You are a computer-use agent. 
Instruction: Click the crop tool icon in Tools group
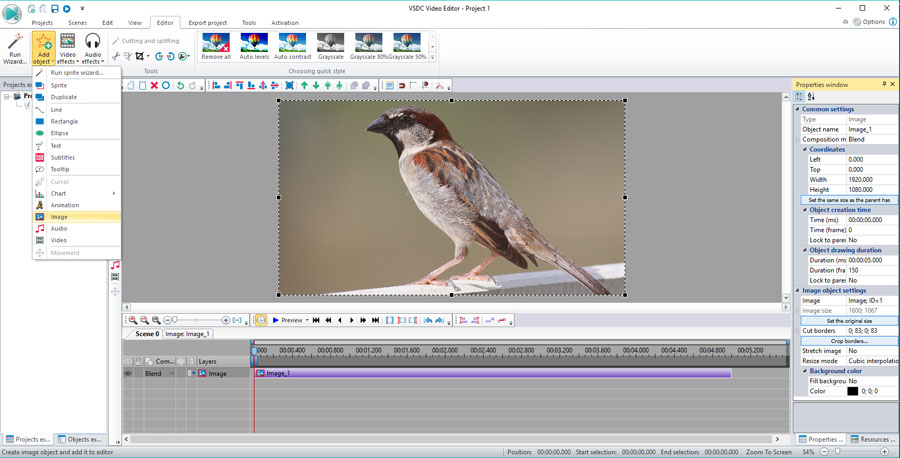(x=139, y=56)
